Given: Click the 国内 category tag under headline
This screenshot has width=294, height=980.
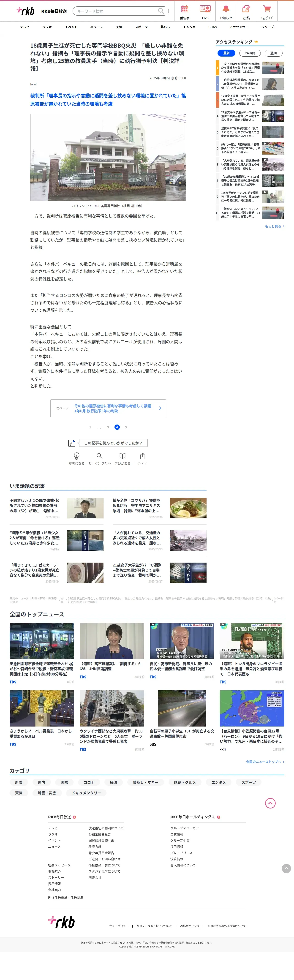Looking at the screenshot, I should [x=33, y=84].
